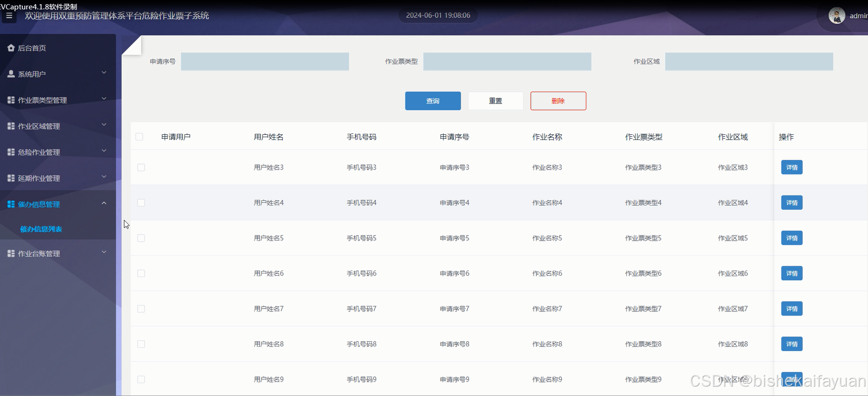Click cell 作业票类型5
This screenshot has width=868, height=396.
click(643, 238)
